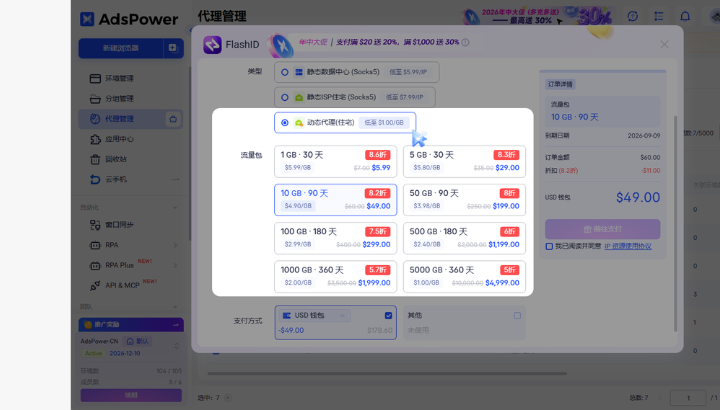Collapse the 团队 section chevron
This screenshot has width=720, height=410.
[175, 307]
